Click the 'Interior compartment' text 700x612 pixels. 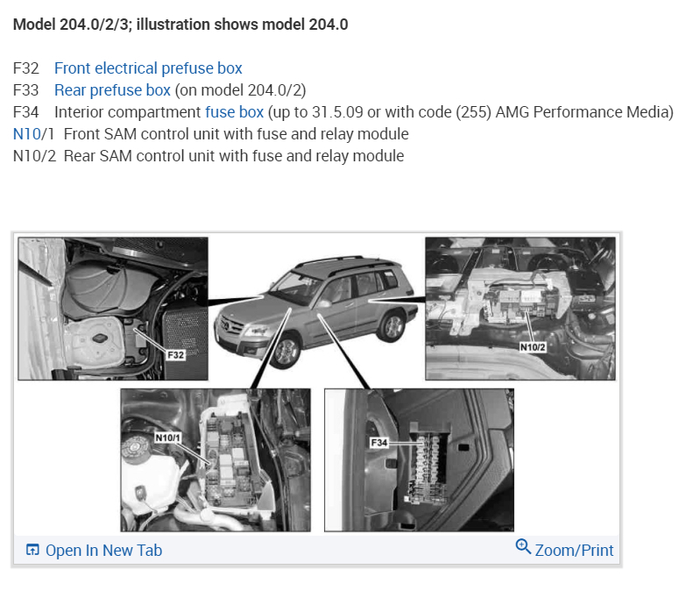pos(128,112)
